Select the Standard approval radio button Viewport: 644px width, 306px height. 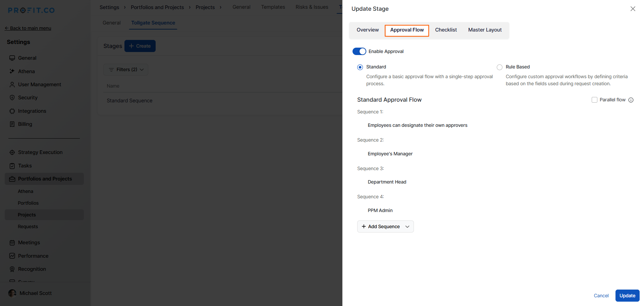click(360, 67)
